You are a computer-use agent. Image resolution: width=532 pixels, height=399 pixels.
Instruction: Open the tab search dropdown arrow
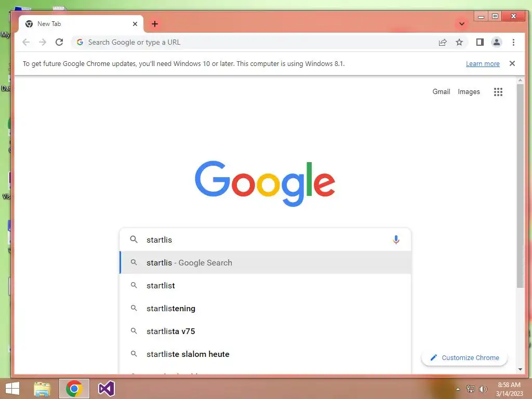point(462,24)
